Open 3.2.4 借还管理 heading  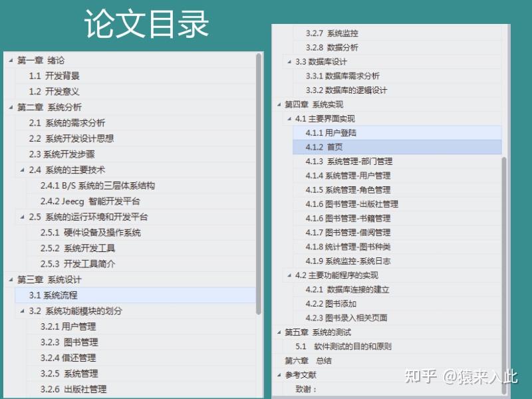click(68, 358)
